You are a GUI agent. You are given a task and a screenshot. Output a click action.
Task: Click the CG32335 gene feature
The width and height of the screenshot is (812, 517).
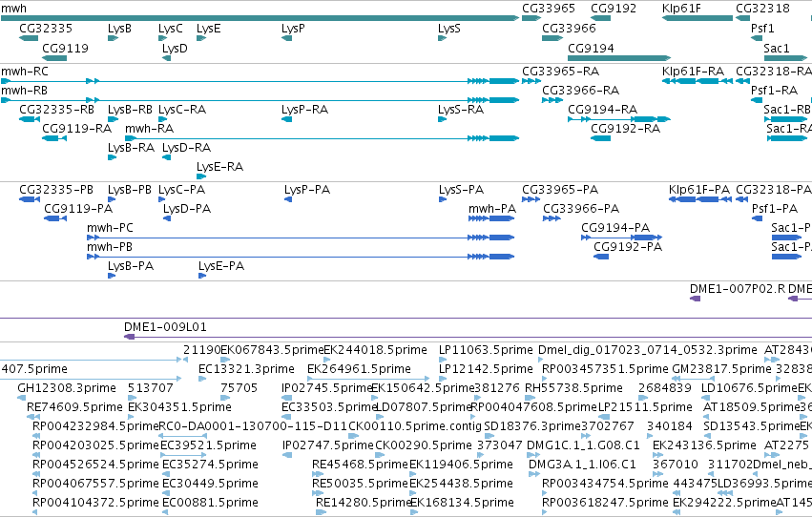(29, 38)
